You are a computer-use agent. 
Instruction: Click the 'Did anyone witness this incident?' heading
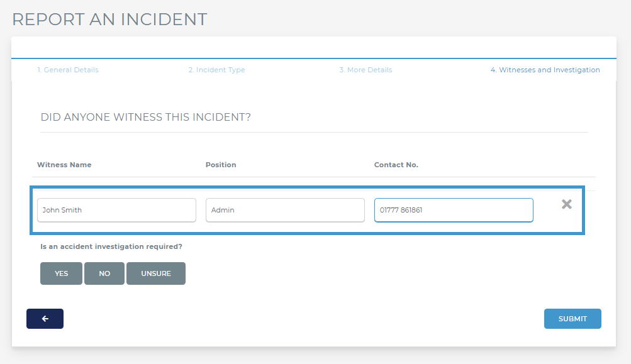(146, 117)
